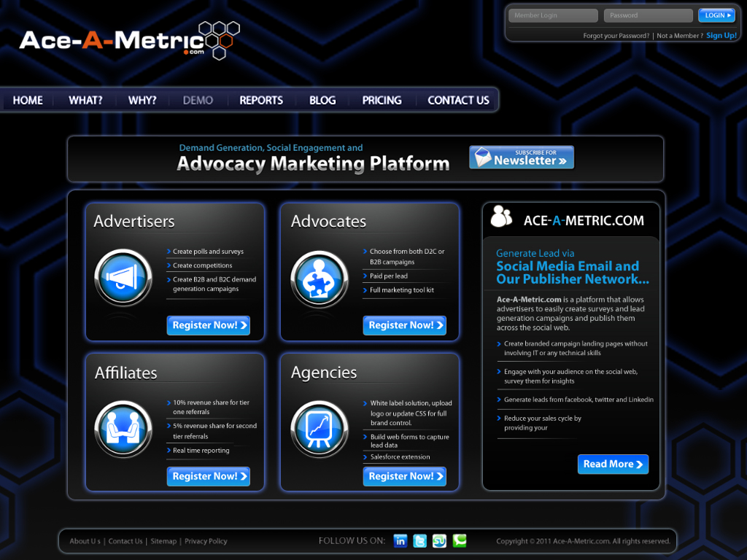747x560 pixels.
Task: Click the Forgot your Password? link
Action: tap(616, 36)
